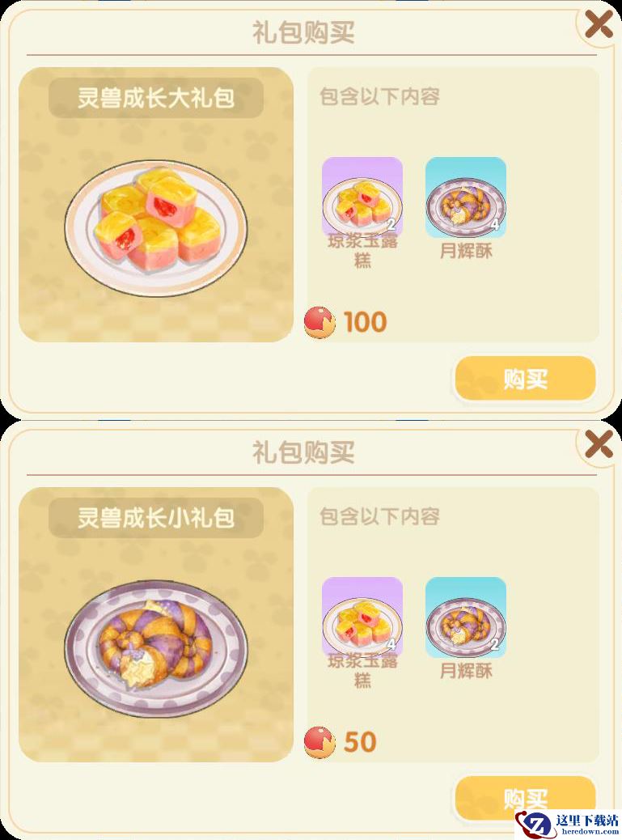Click the large purple swirl pastry plate image
622x840 pixels.
click(x=156, y=648)
